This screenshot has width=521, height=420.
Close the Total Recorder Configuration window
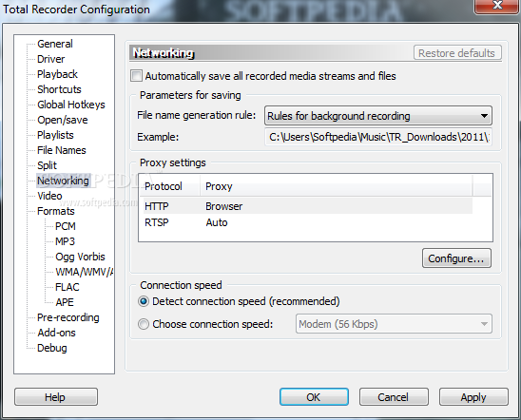point(497,6)
